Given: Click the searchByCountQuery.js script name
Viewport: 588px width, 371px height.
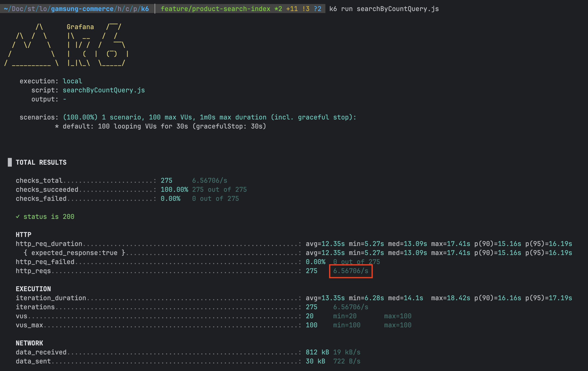Looking at the screenshot, I should coord(104,90).
